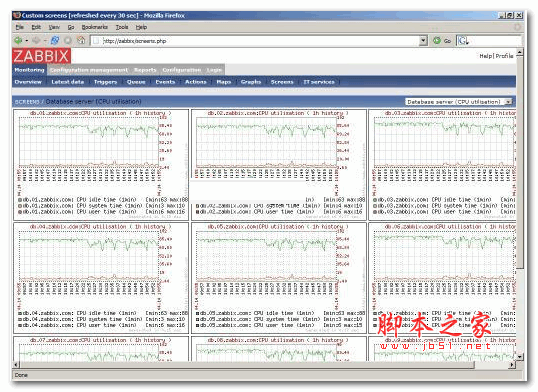Click the Firefox Forward arrow button
The height and width of the screenshot is (392, 538).
coord(36,41)
